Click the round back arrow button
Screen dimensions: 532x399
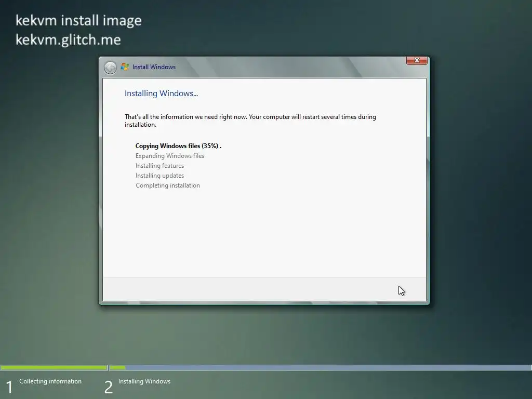(x=110, y=68)
